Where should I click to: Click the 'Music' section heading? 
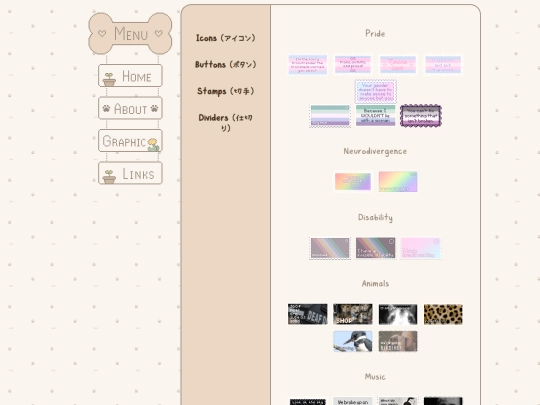(375, 377)
